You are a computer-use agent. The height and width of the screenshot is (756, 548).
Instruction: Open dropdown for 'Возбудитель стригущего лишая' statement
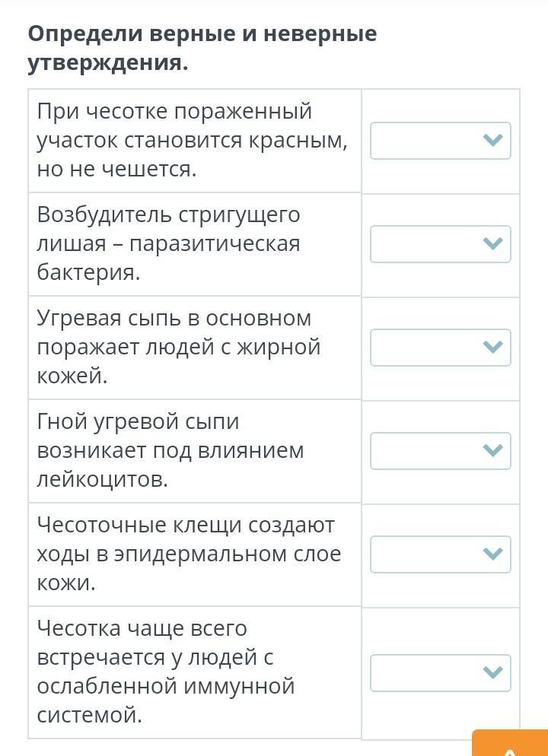click(441, 244)
